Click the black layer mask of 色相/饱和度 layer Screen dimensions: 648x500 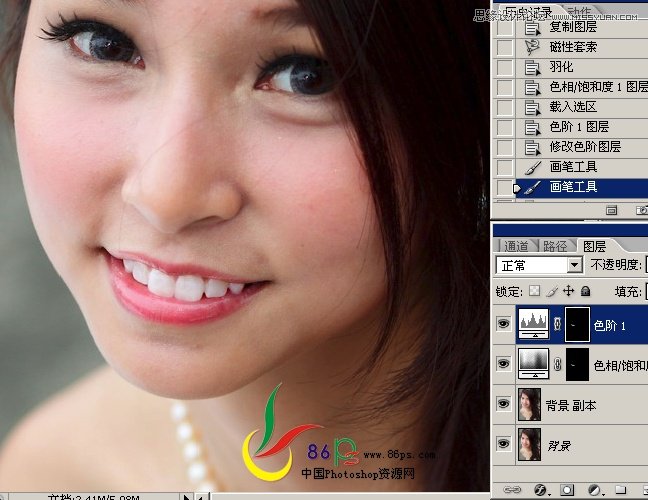577,364
